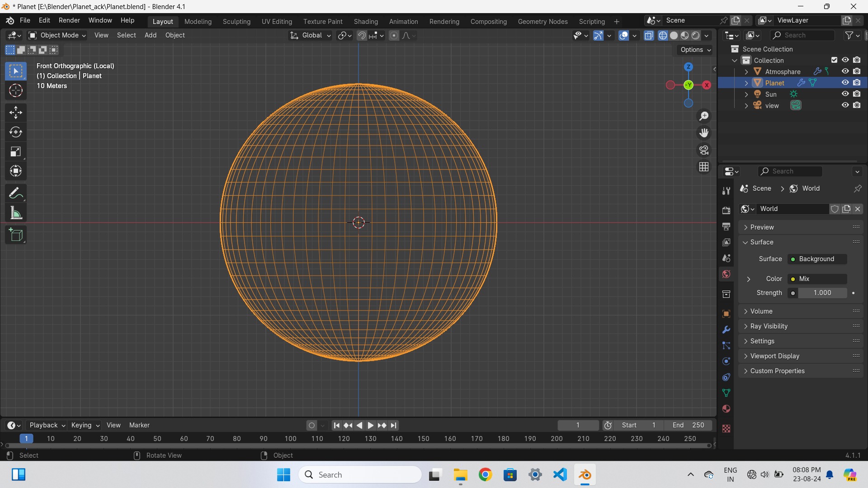Viewport: 868px width, 488px height.
Task: Disable the Sun object in renders
Action: pyautogui.click(x=857, y=94)
